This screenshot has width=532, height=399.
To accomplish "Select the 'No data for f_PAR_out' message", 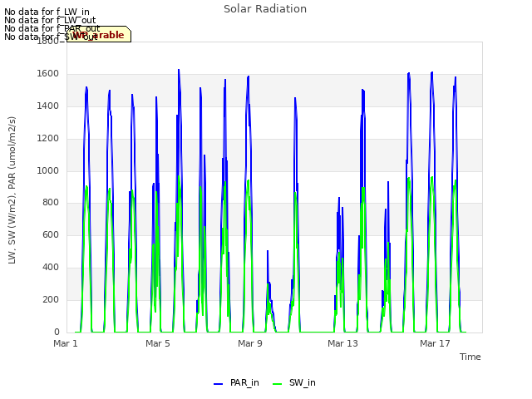I will pyautogui.click(x=52, y=28).
